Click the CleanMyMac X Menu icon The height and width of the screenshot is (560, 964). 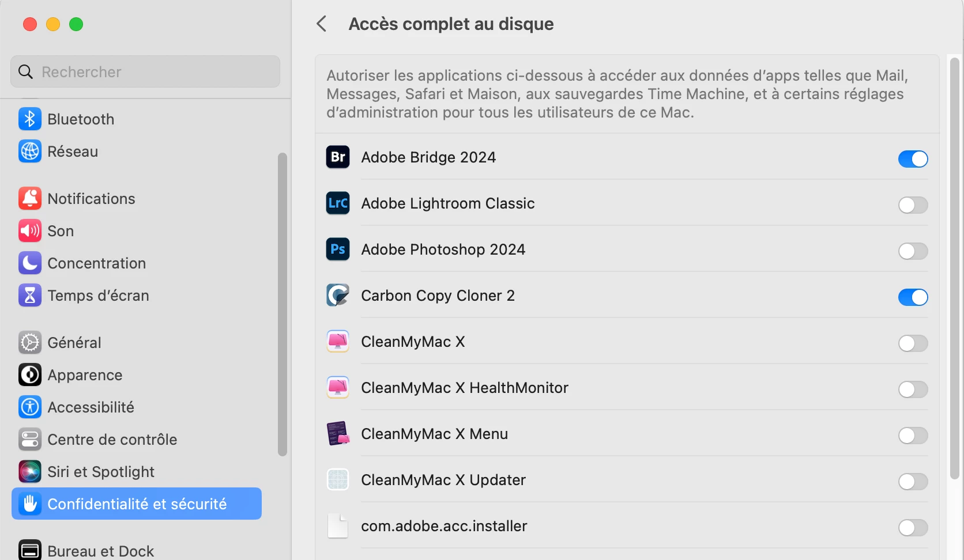click(338, 433)
